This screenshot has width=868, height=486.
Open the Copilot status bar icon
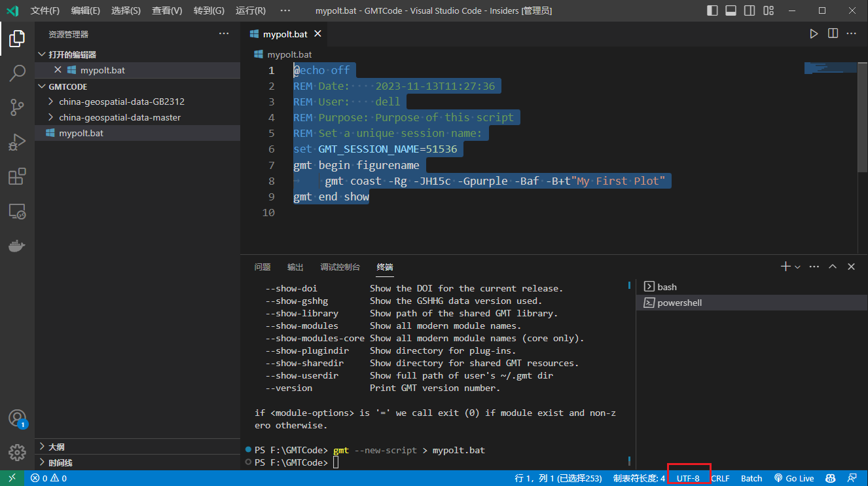coord(830,478)
